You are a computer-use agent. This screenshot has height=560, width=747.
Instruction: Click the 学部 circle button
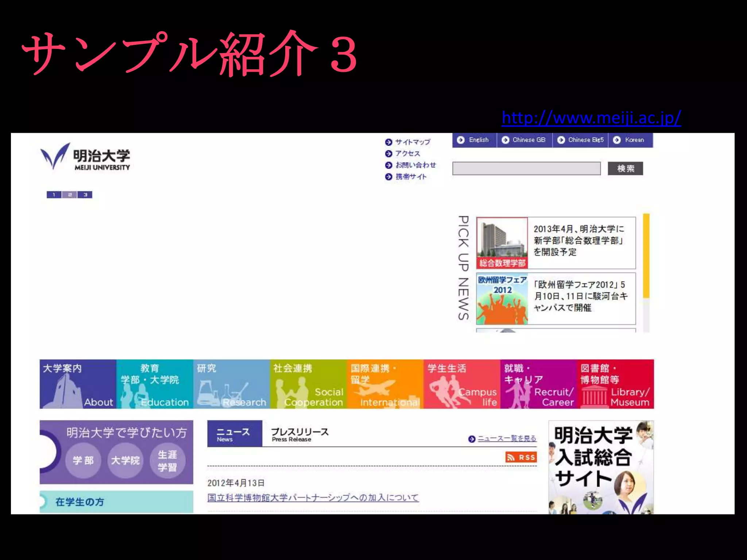(x=83, y=460)
